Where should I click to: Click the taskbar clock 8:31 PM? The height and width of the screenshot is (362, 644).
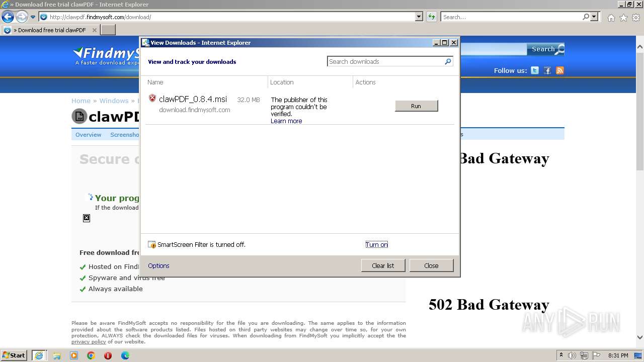click(618, 355)
